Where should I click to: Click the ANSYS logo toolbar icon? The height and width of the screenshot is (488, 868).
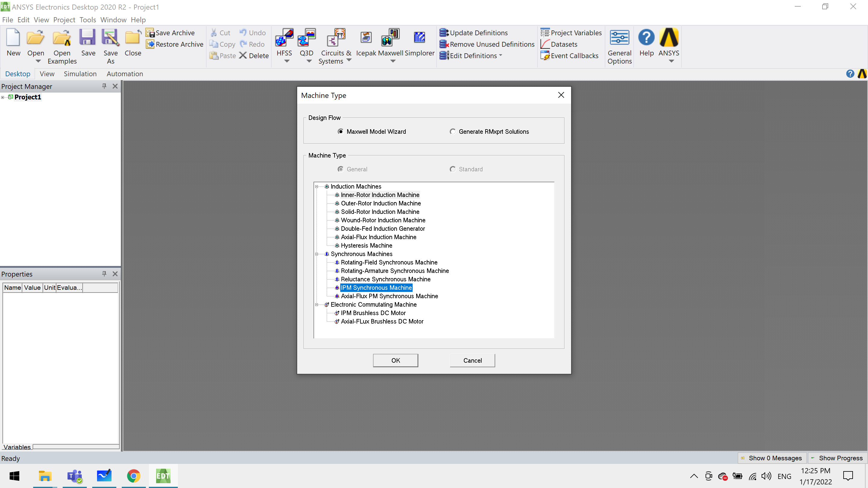coord(669,38)
